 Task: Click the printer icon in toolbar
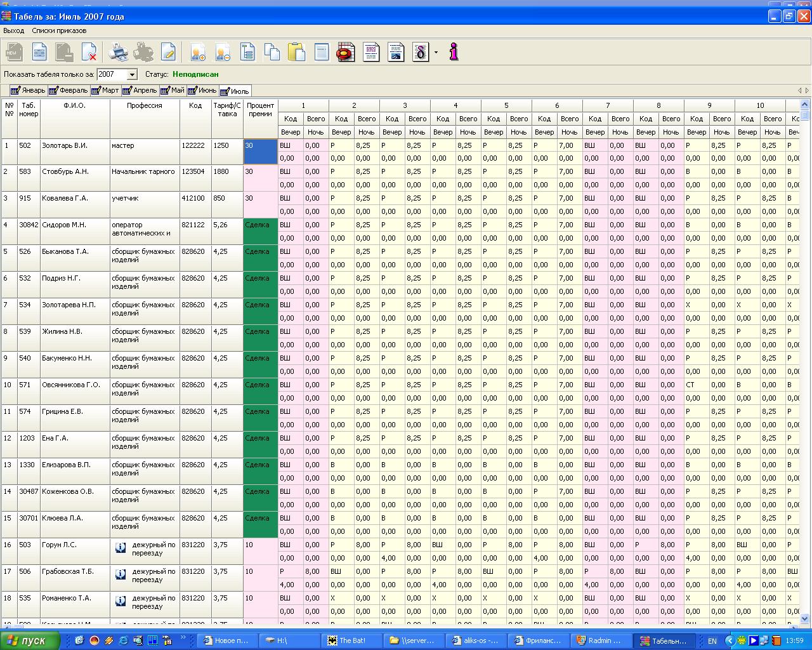click(x=118, y=52)
